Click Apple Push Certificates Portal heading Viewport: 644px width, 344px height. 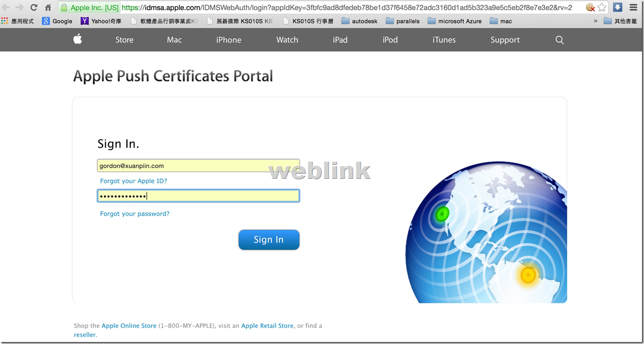173,76
